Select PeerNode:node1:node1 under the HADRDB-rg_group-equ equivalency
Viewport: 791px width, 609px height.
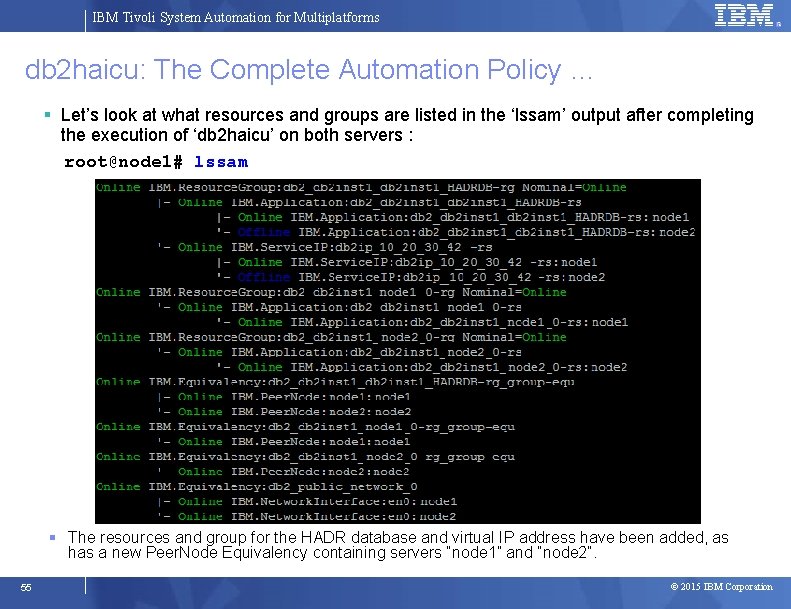click(284, 397)
